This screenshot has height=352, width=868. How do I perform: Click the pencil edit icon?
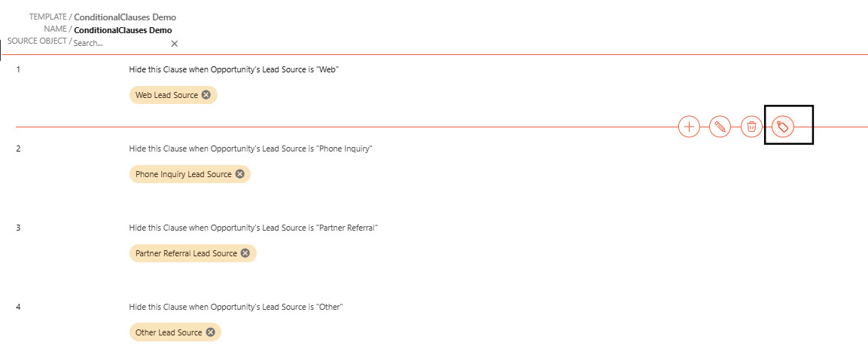coord(720,127)
